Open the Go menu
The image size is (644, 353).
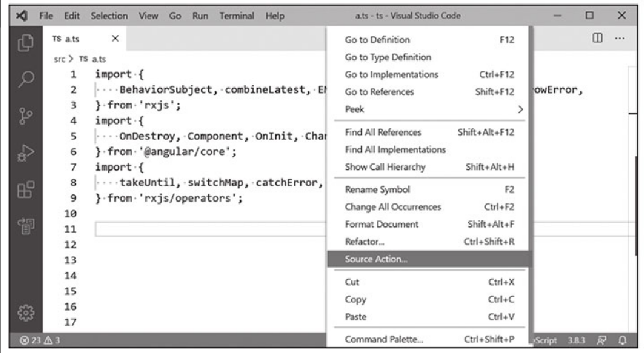point(175,15)
